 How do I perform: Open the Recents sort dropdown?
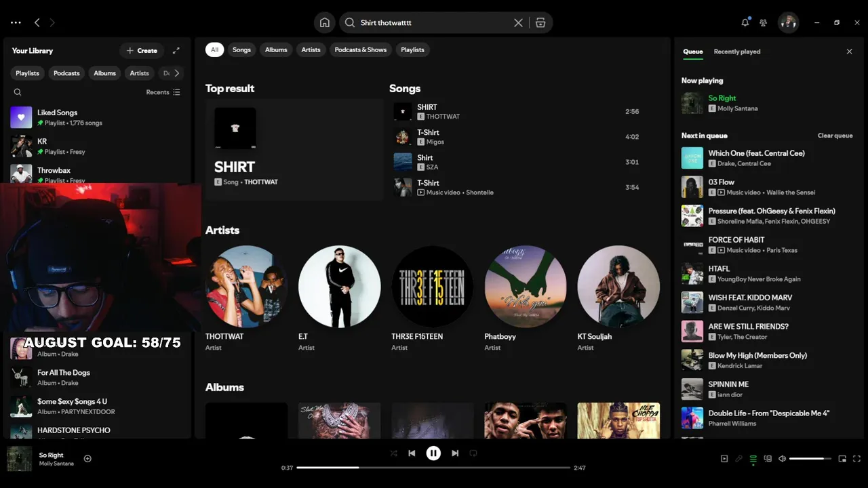coord(163,92)
